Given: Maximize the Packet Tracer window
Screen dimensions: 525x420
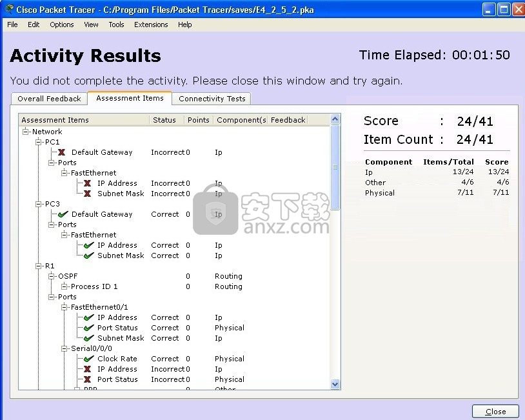Looking at the screenshot, I should (x=503, y=10).
